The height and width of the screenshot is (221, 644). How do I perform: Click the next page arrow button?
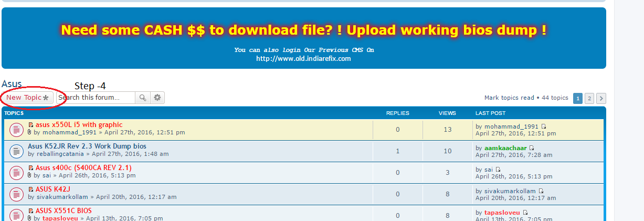click(x=601, y=98)
